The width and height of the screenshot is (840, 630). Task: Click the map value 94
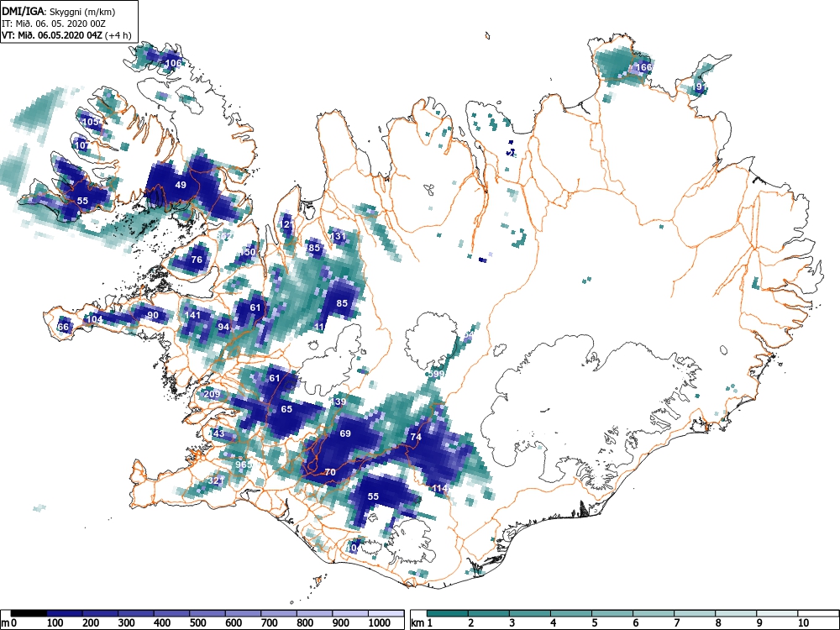(x=223, y=327)
